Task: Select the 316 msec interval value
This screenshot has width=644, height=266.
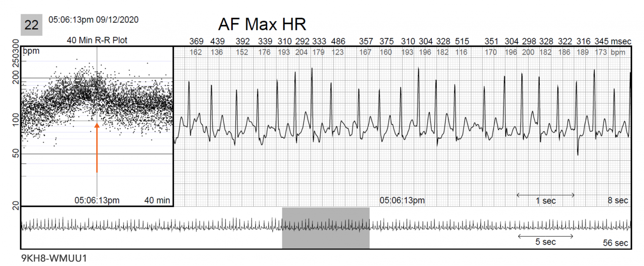Action: [583, 41]
